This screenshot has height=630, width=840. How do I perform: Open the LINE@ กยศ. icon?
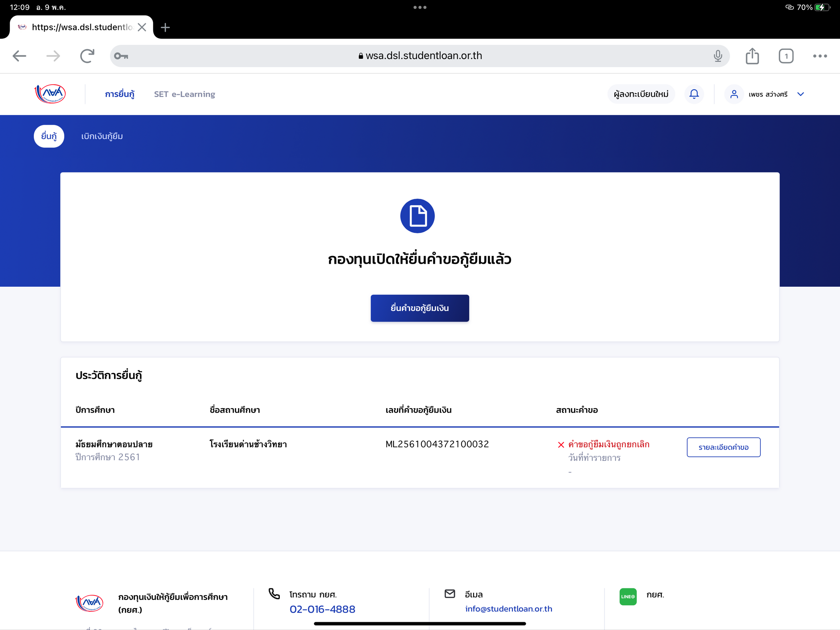tap(628, 596)
